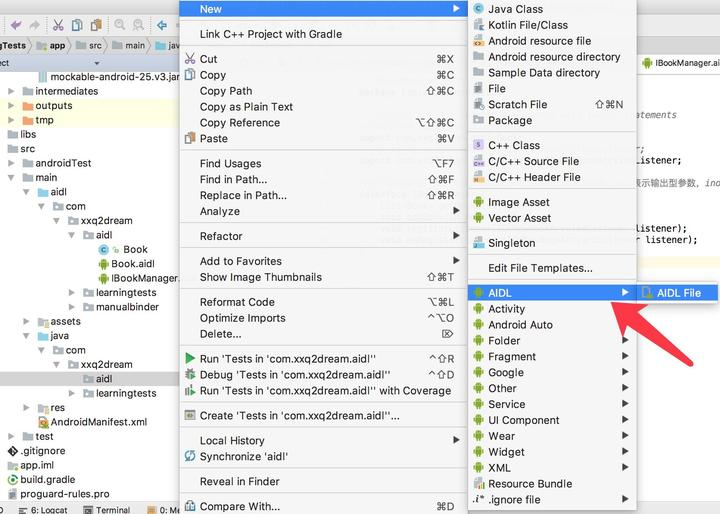Select Android resource directory
The height and width of the screenshot is (514, 720).
coord(552,57)
